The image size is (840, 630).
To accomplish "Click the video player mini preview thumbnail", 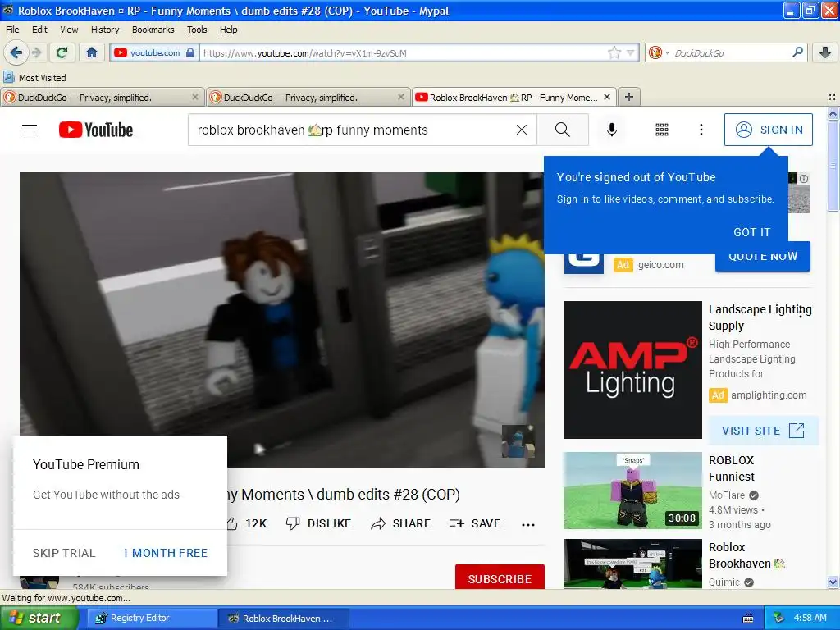I will point(518,441).
